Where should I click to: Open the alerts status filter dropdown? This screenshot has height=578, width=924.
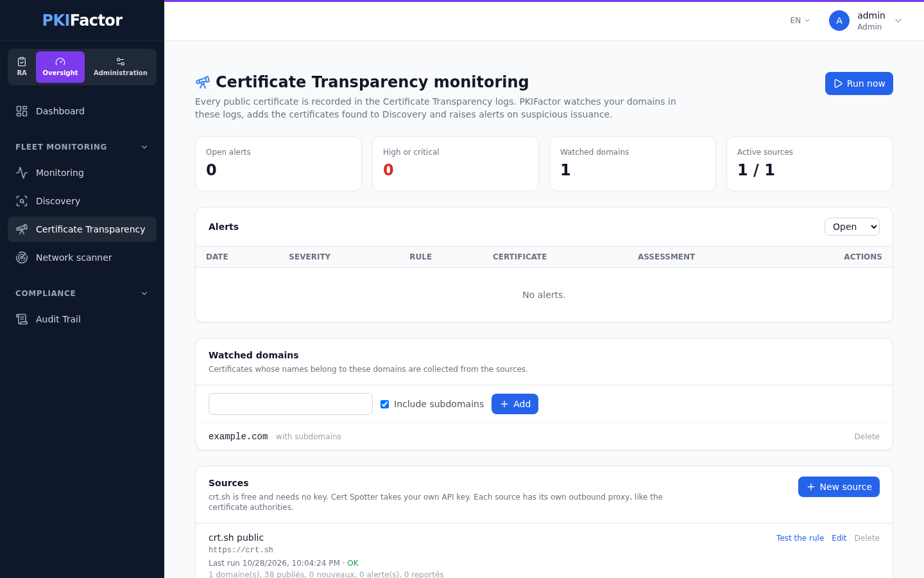pos(852,227)
